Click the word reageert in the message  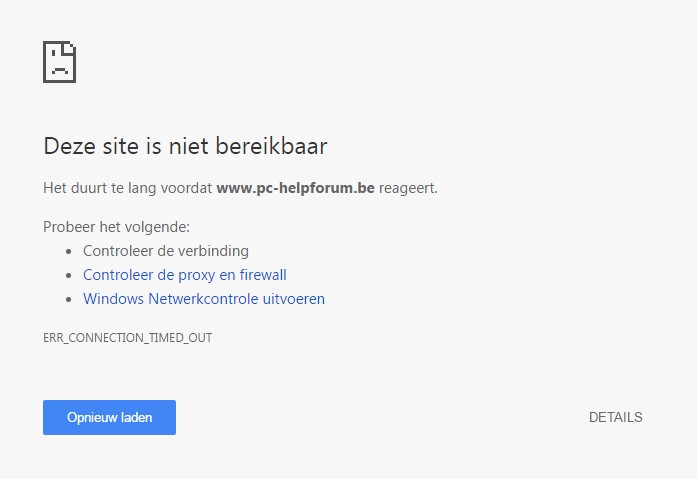tap(408, 188)
